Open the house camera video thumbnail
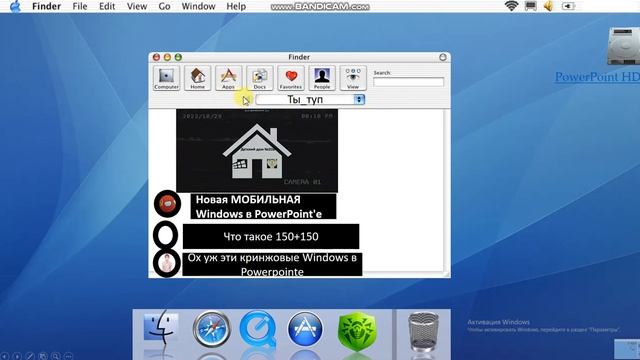 257,151
